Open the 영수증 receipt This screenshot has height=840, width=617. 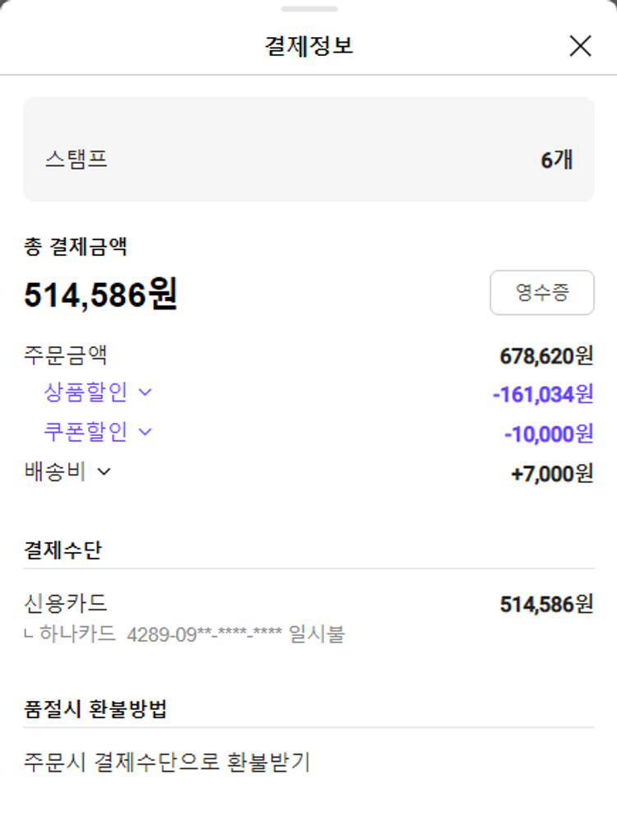tap(541, 293)
